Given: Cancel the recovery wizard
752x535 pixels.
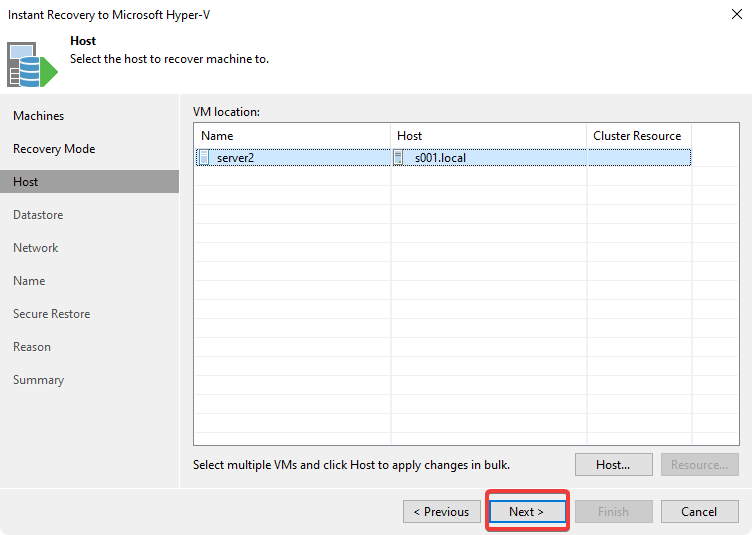Looking at the screenshot, I should [699, 512].
